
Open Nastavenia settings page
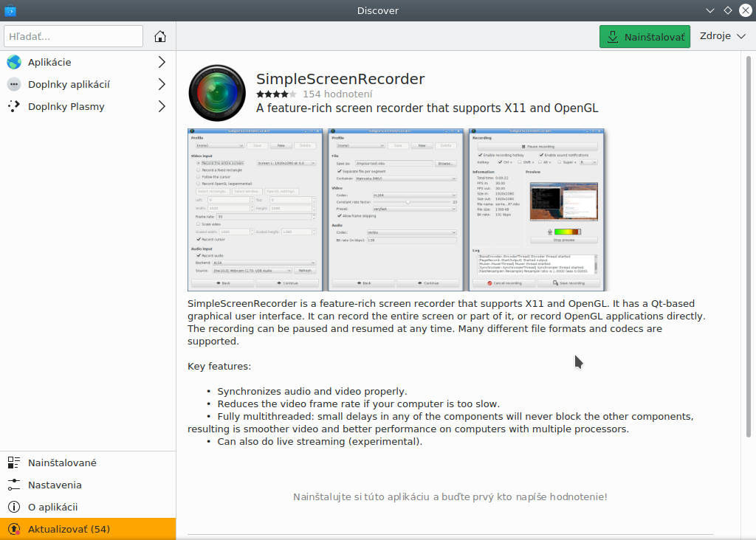[x=88, y=485]
